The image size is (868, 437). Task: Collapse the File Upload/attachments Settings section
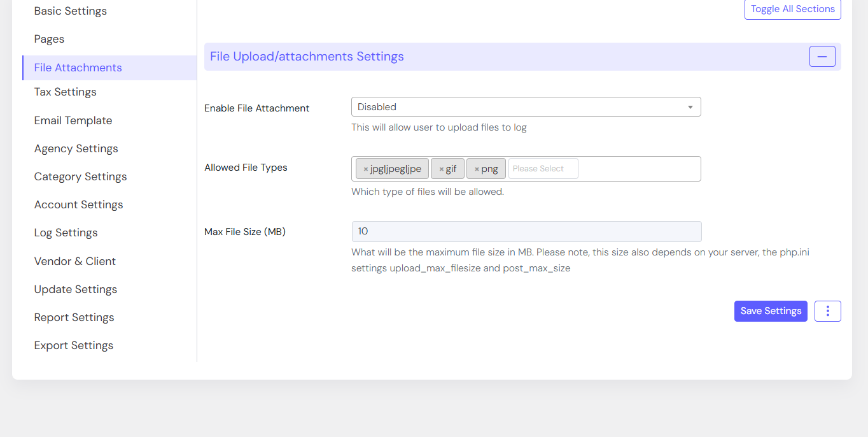coord(822,57)
